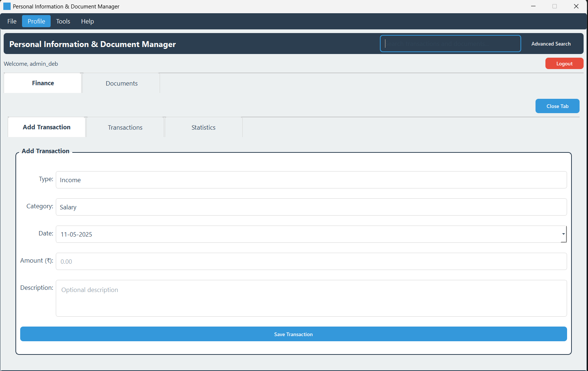
Task: Click the 'Amount (₹):' field label
Action: click(37, 260)
